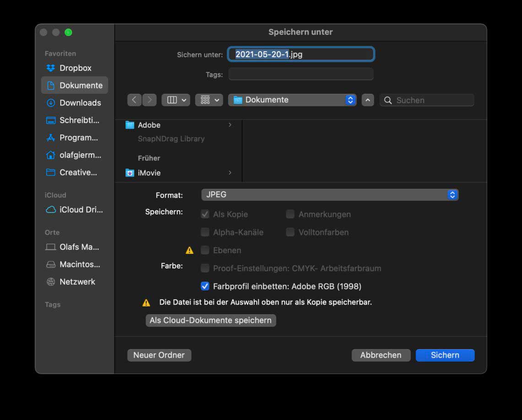Open the Format JPEG dropdown
Screen dimensions: 522x420
[x=330, y=195]
